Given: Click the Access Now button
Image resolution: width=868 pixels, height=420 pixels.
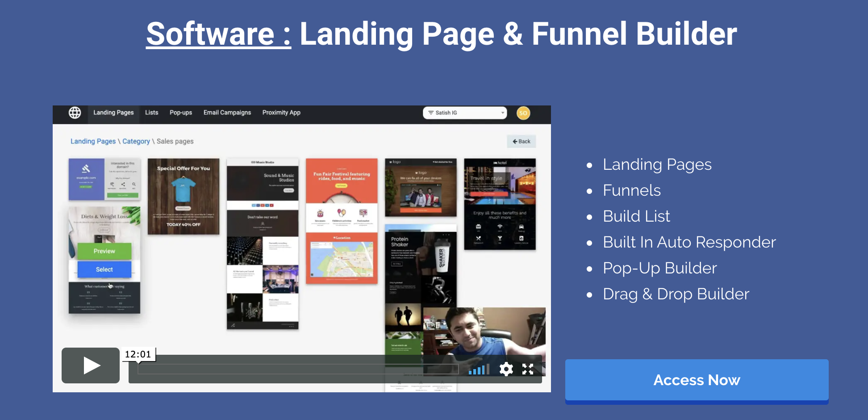Looking at the screenshot, I should [697, 380].
